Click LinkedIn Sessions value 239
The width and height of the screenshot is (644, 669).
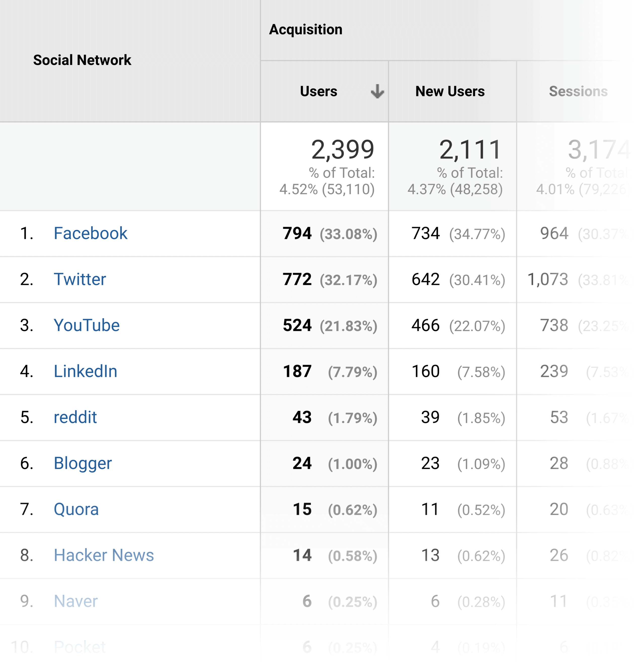(554, 371)
